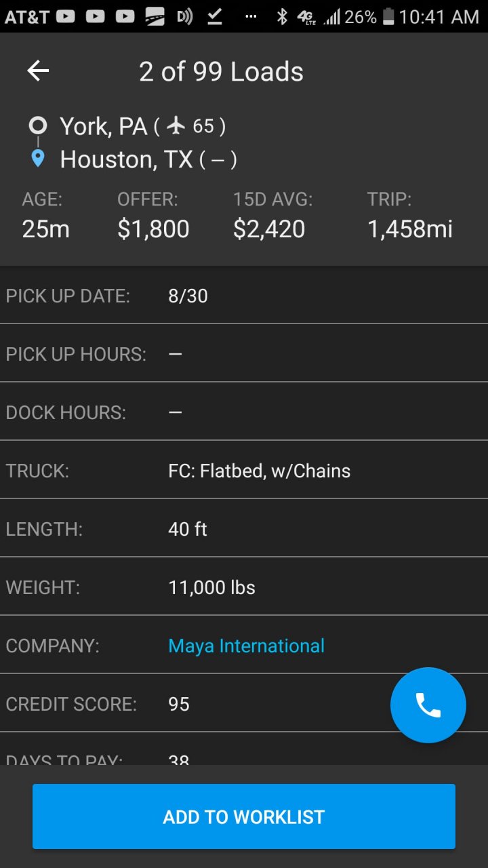This screenshot has height=868, width=488.
Task: Tap the Dock Hours row
Action: (x=244, y=412)
